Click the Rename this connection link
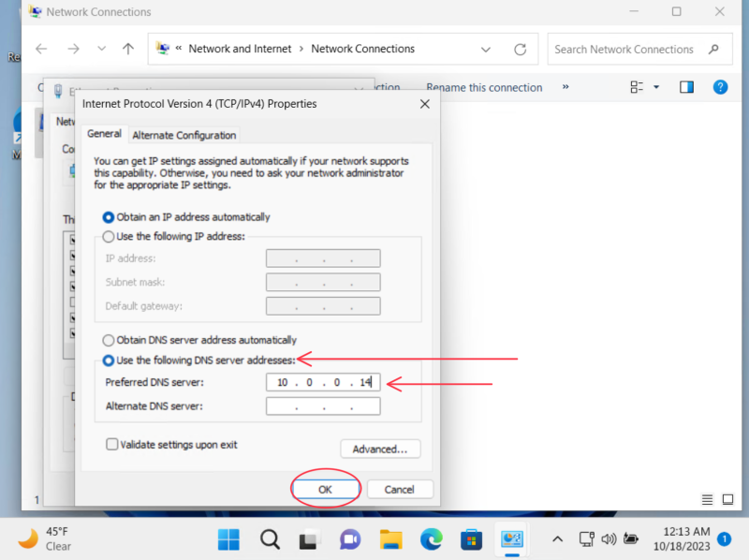The width and height of the screenshot is (749, 560). [484, 87]
